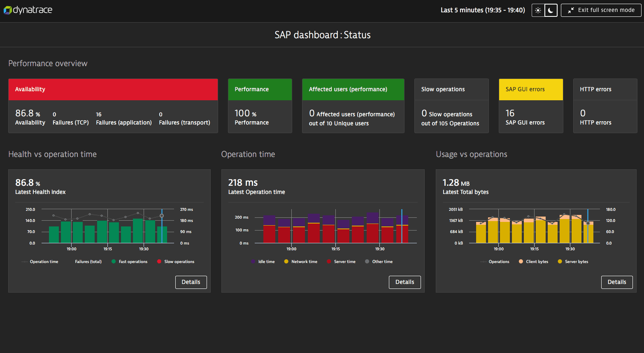
Task: Open Details for Usage vs operations
Action: pyautogui.click(x=617, y=282)
